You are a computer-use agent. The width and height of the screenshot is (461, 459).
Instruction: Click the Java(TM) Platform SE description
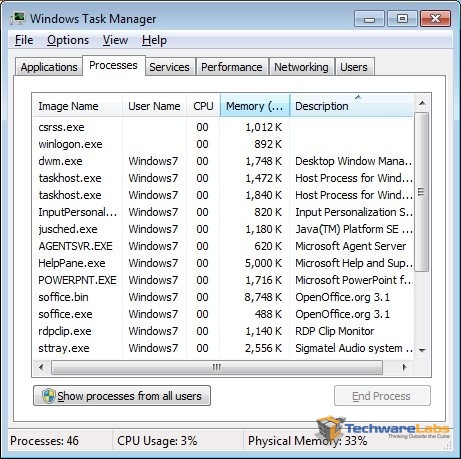[354, 229]
